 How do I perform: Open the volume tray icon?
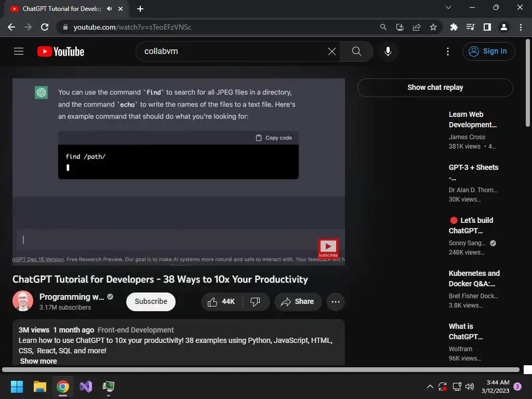[x=470, y=387]
